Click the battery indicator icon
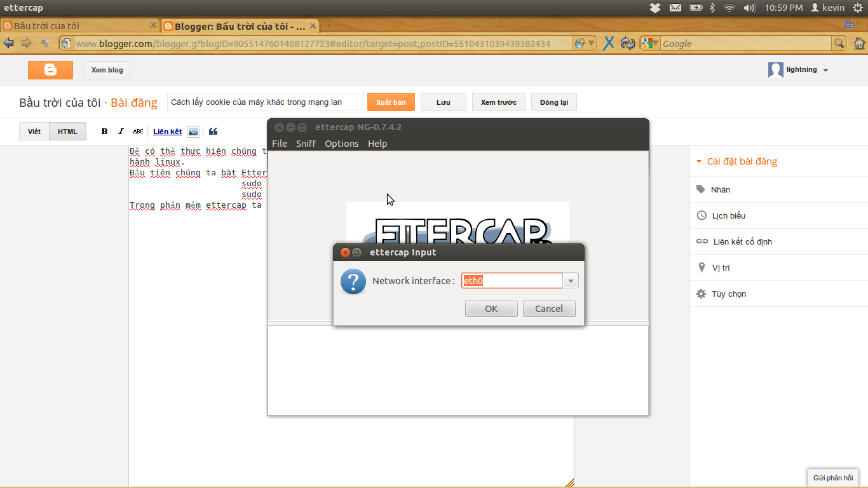This screenshot has height=488, width=868. coord(696,8)
